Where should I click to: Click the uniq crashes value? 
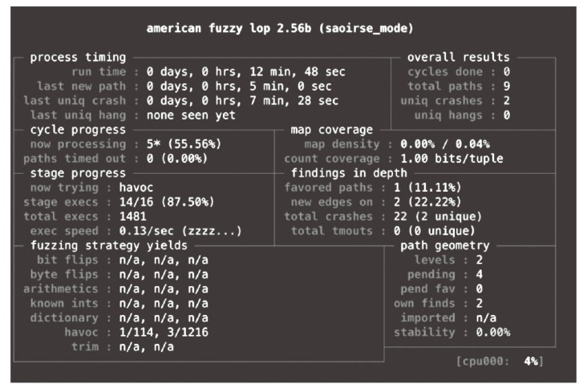[x=505, y=101]
